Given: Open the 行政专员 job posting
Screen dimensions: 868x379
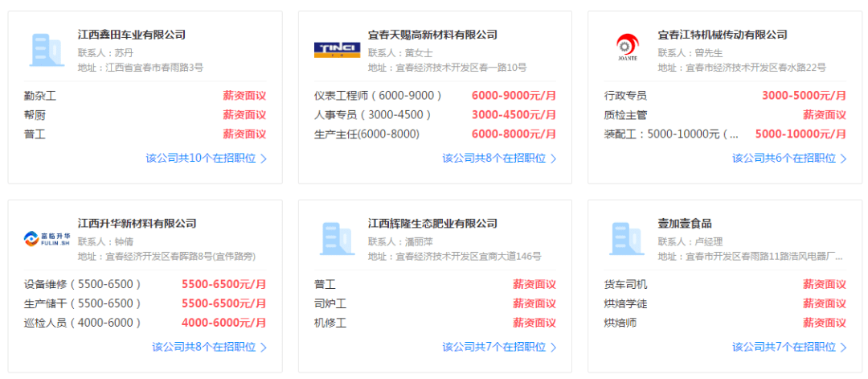Looking at the screenshot, I should 625,96.
